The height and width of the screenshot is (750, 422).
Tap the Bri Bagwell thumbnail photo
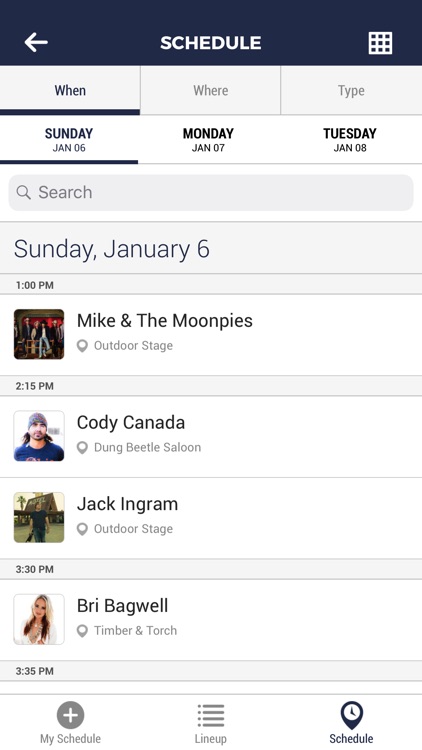pyautogui.click(x=39, y=619)
